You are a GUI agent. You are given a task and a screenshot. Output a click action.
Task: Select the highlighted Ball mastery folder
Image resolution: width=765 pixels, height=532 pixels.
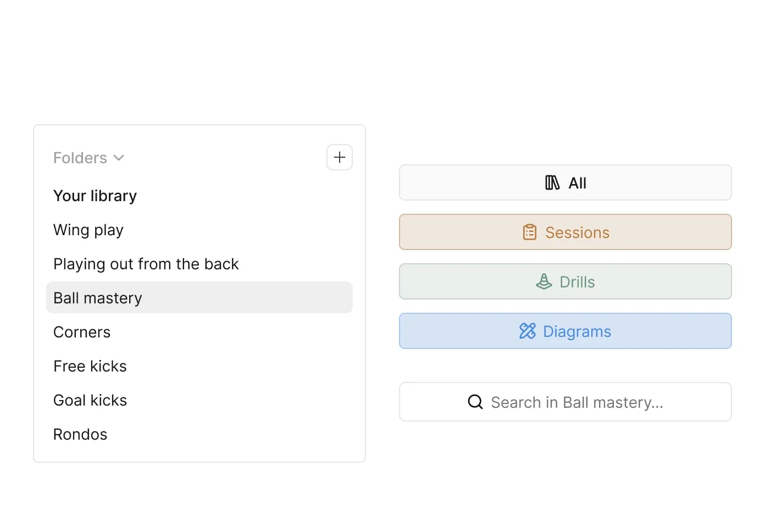click(98, 298)
